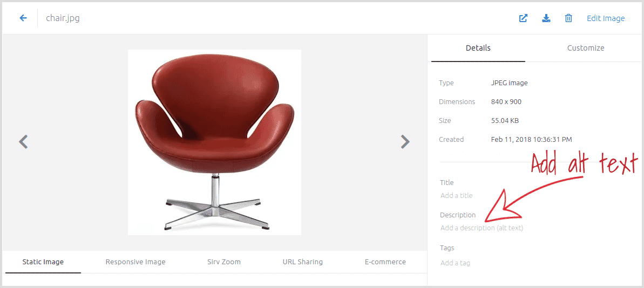Switch to the Customize tab

tap(586, 48)
